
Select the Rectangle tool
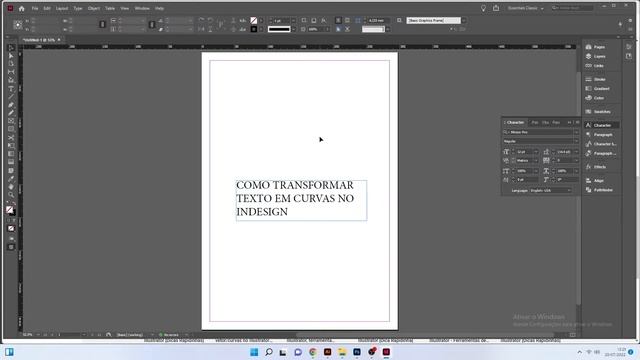coord(11,129)
